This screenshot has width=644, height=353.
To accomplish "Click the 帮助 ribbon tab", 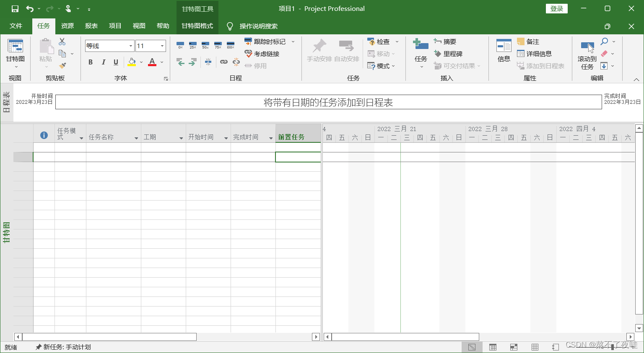I will point(163,26).
